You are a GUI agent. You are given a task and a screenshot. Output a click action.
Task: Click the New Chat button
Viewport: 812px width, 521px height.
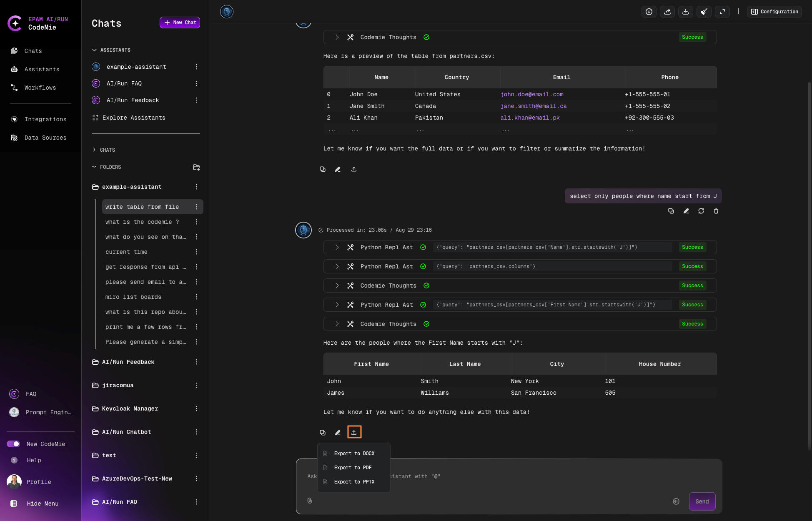180,23
